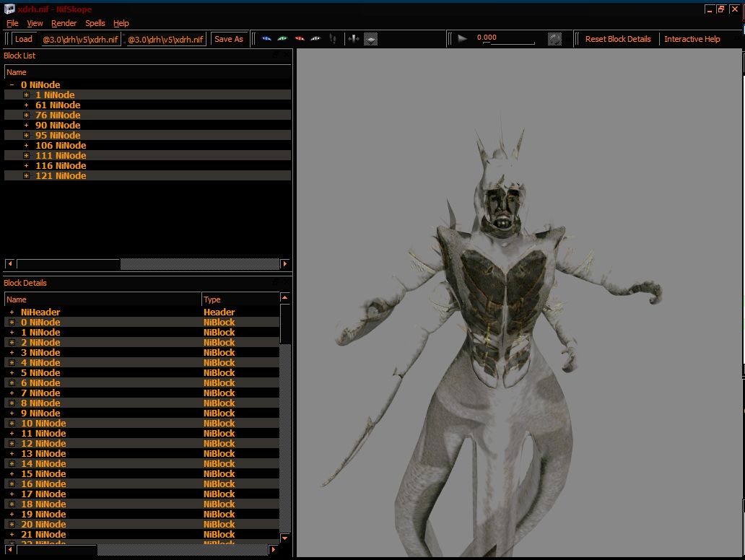Open the Help menu
Screen dimensions: 745x560
(121, 23)
